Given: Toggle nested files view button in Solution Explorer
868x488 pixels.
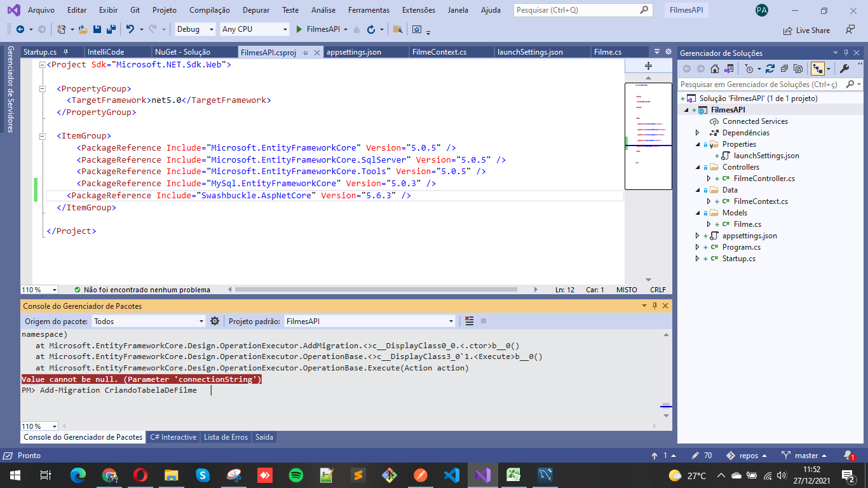Looking at the screenshot, I should (x=818, y=69).
